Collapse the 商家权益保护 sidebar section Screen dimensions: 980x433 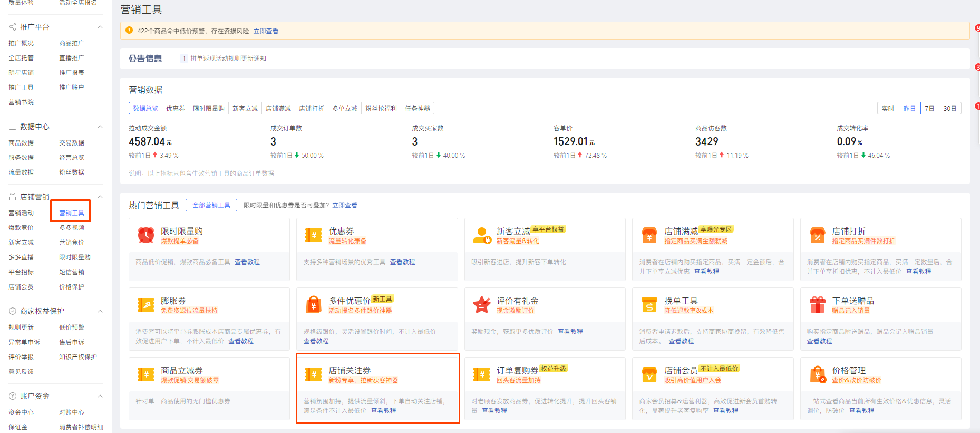(100, 311)
